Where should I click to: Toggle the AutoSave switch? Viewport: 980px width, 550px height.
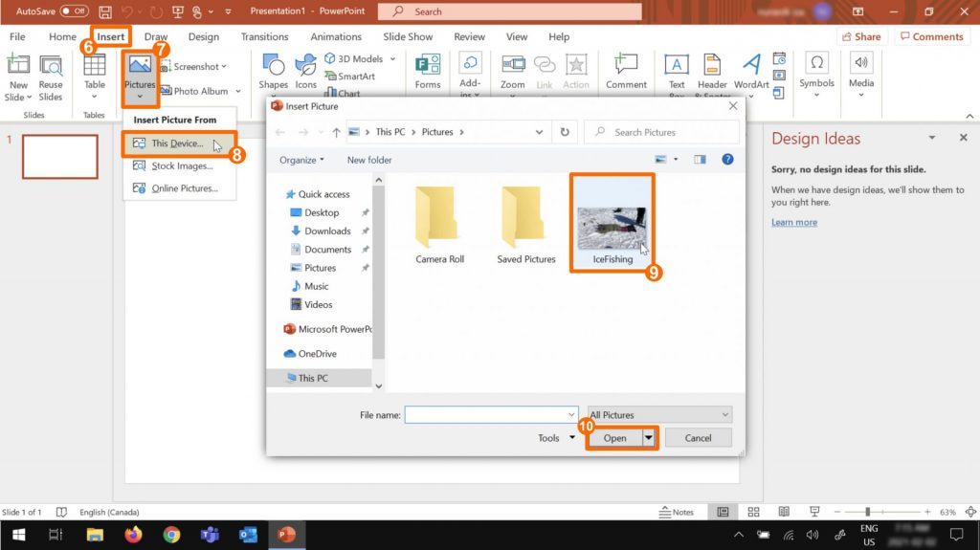pos(74,11)
